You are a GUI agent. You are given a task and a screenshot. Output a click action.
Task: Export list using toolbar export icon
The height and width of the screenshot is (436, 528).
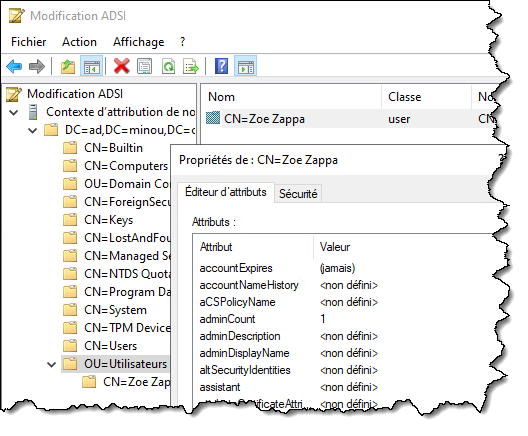coord(191,66)
